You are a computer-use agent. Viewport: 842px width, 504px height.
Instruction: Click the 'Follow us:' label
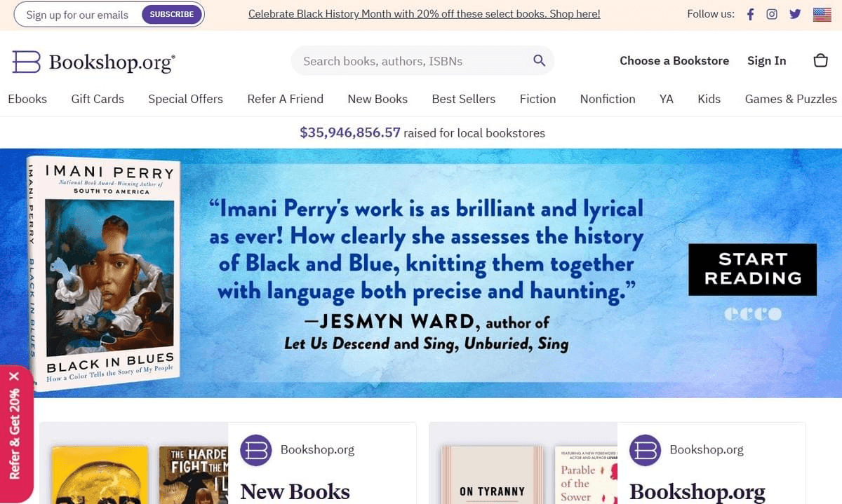[x=711, y=14]
